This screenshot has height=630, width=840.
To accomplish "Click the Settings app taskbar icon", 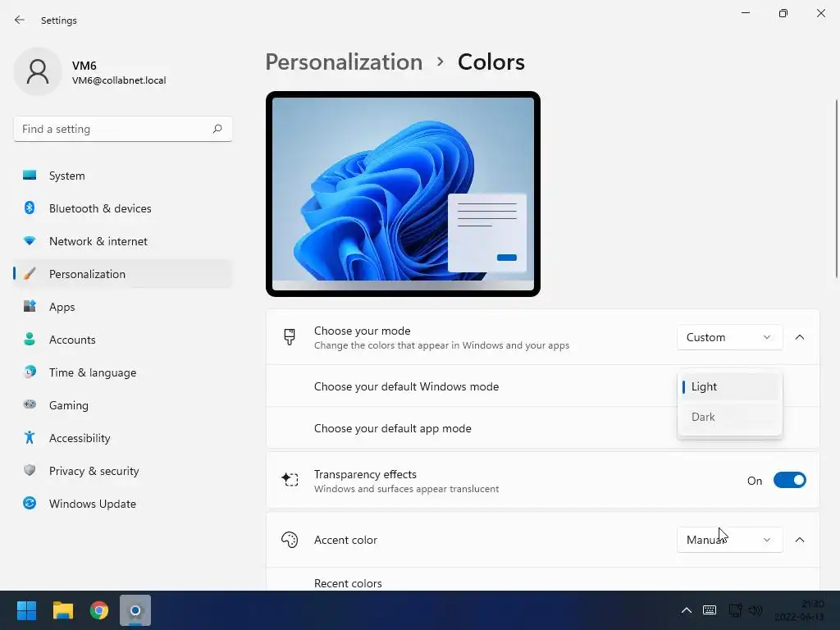I will click(135, 610).
